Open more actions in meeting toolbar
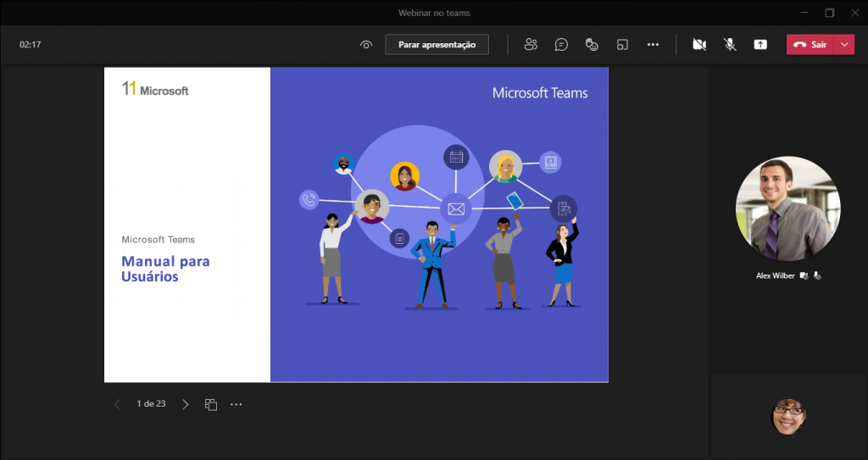 [653, 45]
